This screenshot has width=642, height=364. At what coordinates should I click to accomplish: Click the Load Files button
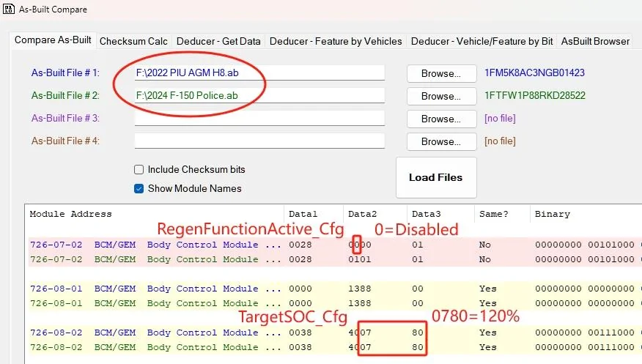pos(436,177)
